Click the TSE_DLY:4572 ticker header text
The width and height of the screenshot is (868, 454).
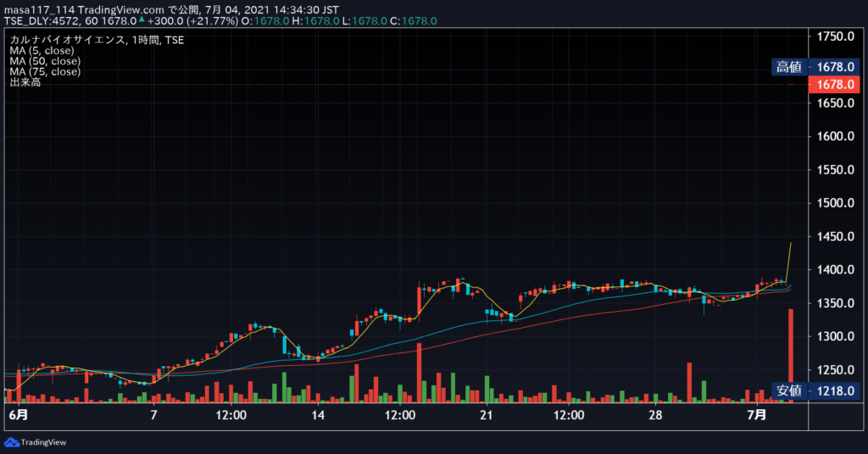pyautogui.click(x=42, y=21)
